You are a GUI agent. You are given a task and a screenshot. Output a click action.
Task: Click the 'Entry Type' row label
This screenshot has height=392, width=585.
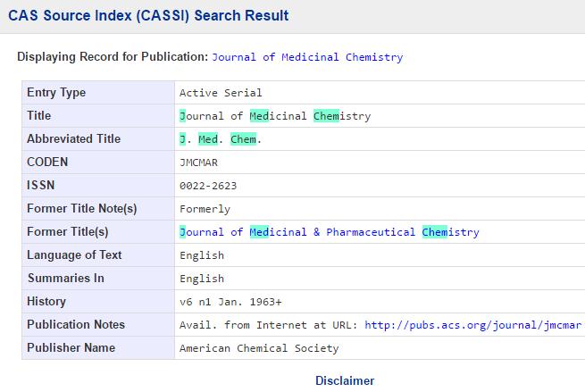point(56,93)
